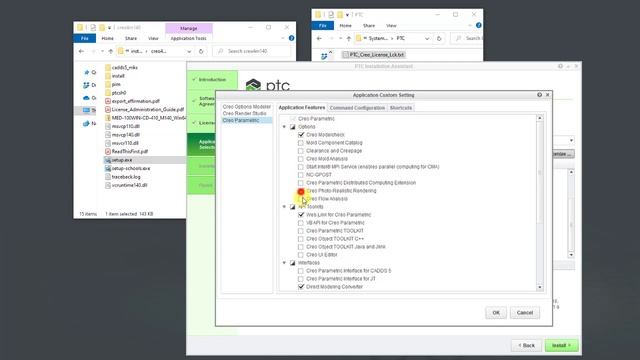This screenshot has width=640, height=360.
Task: Select the export_affirmation.pdf icon
Action: (x=108, y=101)
